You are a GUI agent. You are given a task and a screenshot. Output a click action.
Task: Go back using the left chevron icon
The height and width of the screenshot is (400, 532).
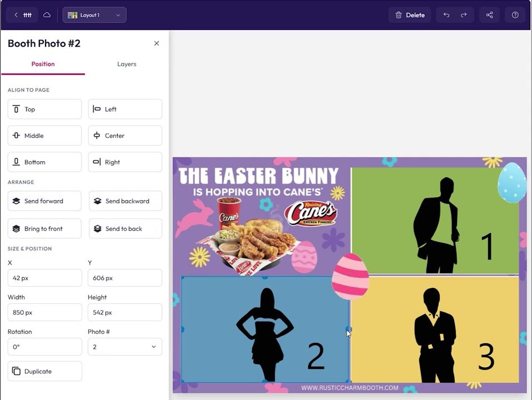pos(16,15)
